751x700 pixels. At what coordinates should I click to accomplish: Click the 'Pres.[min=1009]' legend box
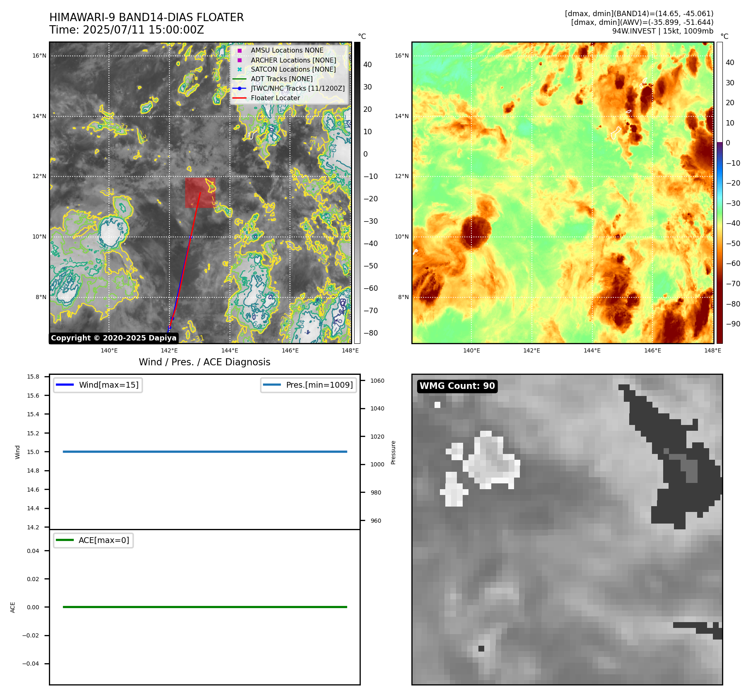click(x=309, y=385)
